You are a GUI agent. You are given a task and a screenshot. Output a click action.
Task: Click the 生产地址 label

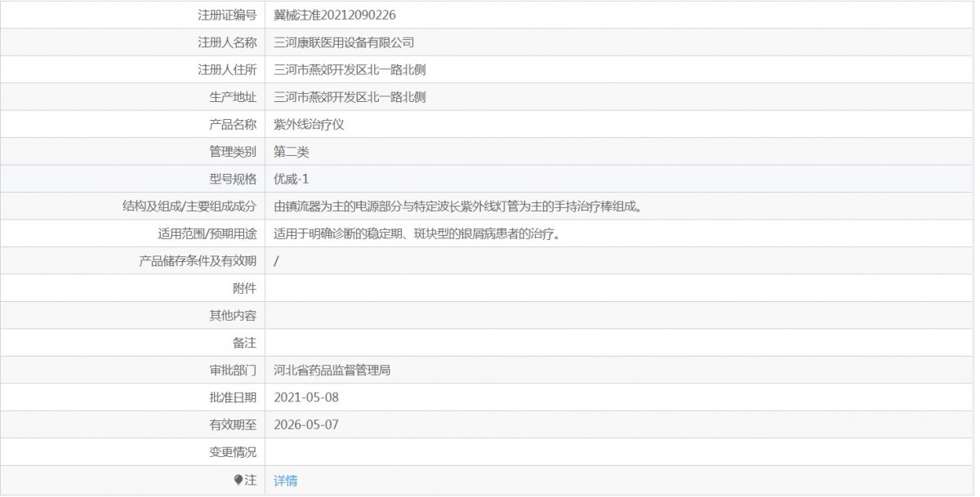pos(233,97)
